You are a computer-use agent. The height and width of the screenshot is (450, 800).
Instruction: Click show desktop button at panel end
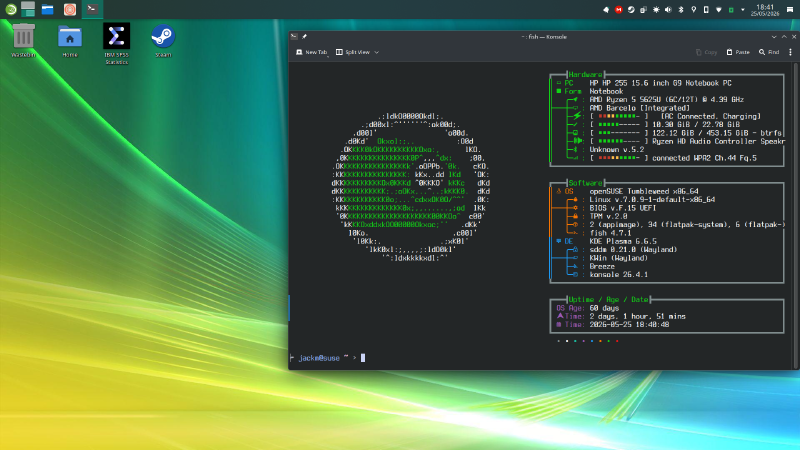790,10
